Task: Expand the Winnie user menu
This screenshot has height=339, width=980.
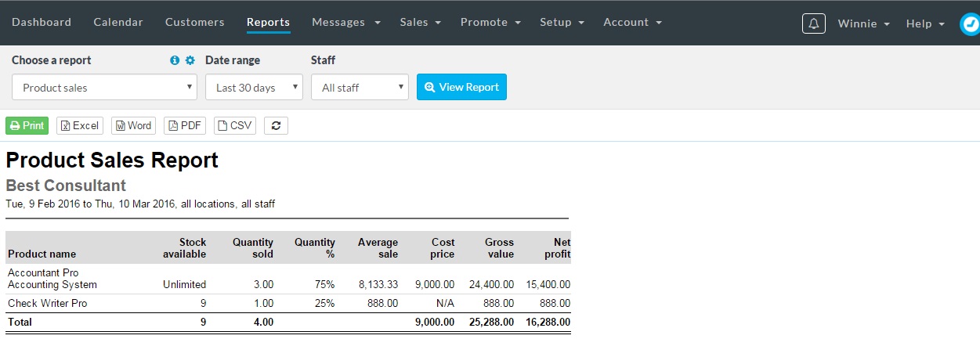Action: coord(864,23)
